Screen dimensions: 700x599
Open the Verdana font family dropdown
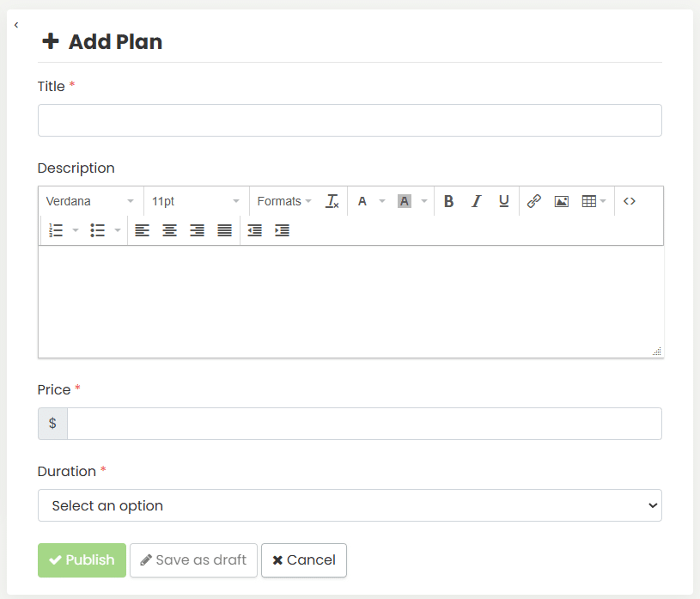pos(90,201)
